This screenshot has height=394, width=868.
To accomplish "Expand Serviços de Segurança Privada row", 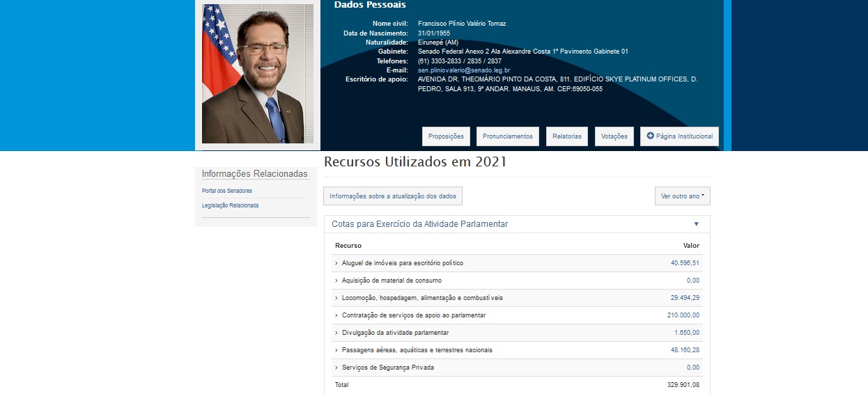I will click(336, 368).
